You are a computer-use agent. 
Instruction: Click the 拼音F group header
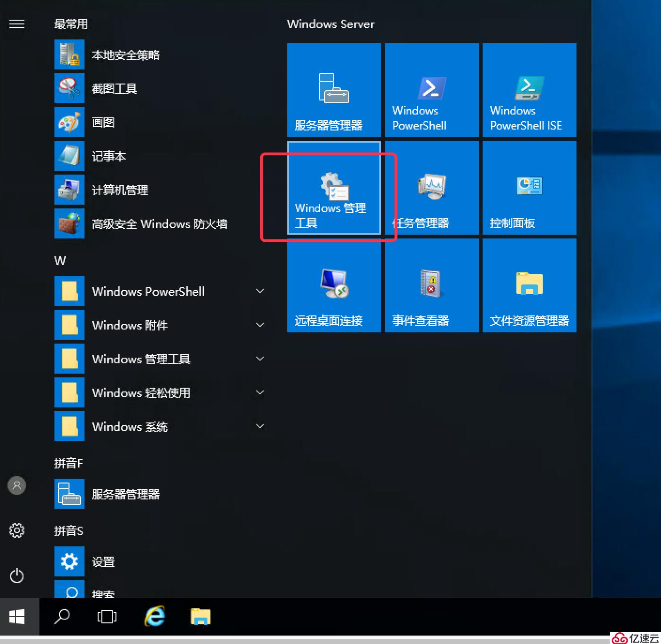click(x=69, y=463)
